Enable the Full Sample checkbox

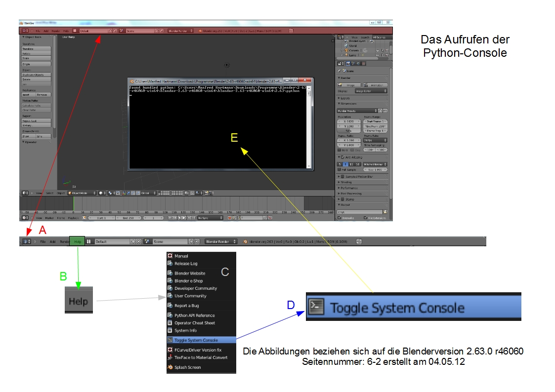[x=339, y=169]
